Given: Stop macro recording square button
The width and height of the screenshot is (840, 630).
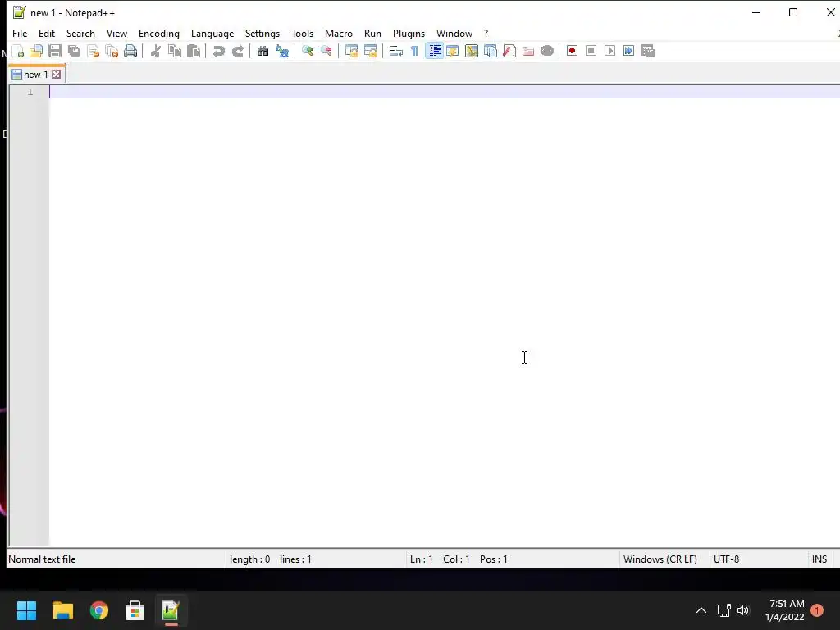Looking at the screenshot, I should click(x=591, y=51).
